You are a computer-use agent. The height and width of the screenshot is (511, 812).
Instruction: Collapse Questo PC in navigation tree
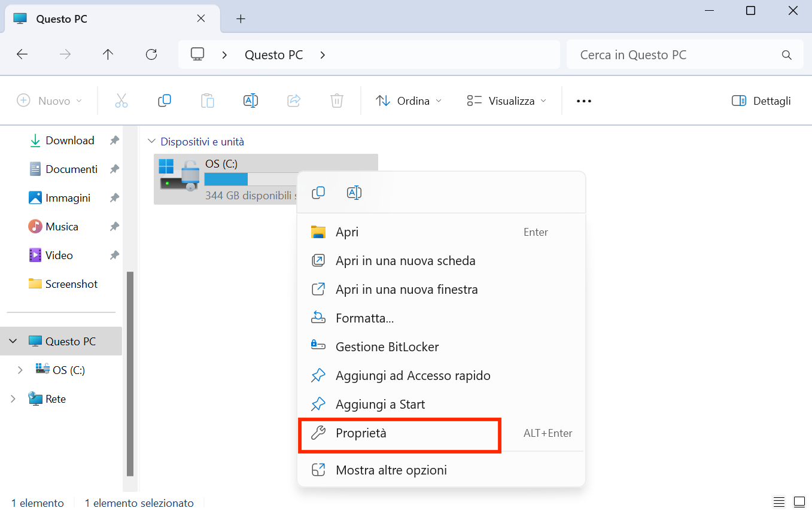(13, 341)
